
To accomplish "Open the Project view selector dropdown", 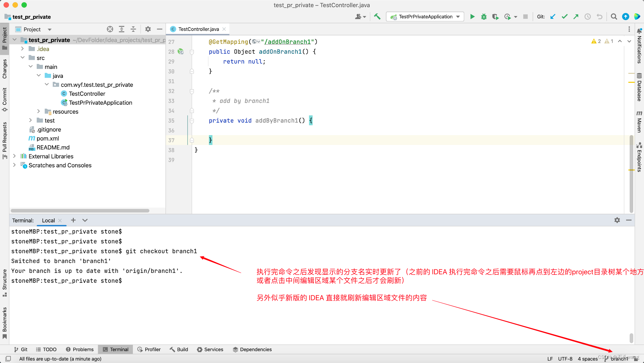I will pyautogui.click(x=34, y=29).
